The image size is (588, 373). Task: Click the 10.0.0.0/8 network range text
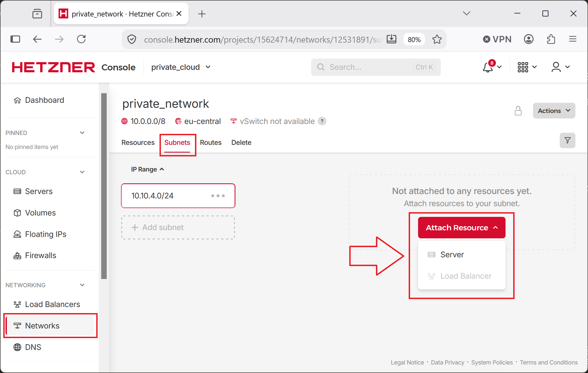tap(148, 121)
